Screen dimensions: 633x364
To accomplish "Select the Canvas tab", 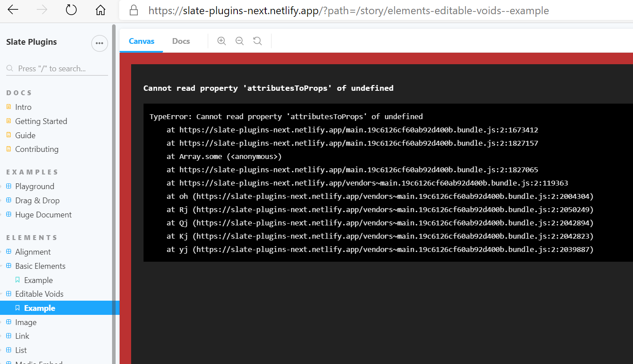I will click(141, 41).
